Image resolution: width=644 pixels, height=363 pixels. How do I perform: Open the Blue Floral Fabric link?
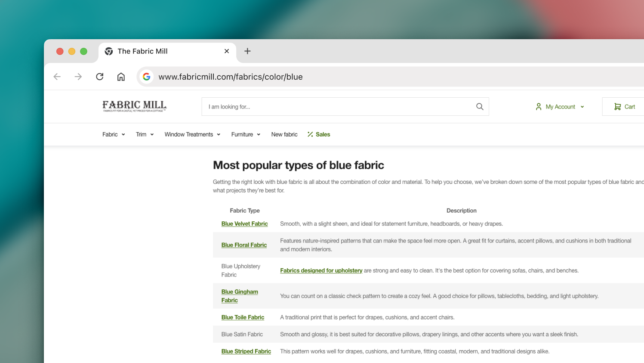click(x=244, y=245)
